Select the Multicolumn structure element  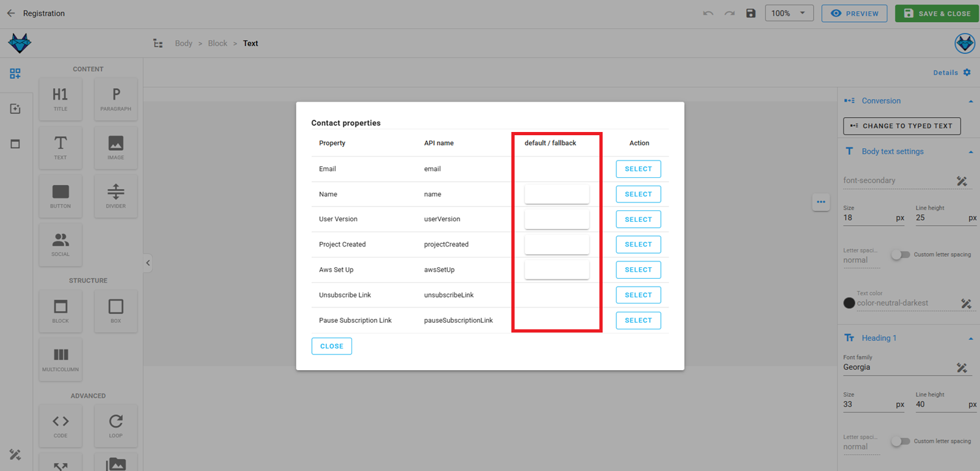(60, 359)
